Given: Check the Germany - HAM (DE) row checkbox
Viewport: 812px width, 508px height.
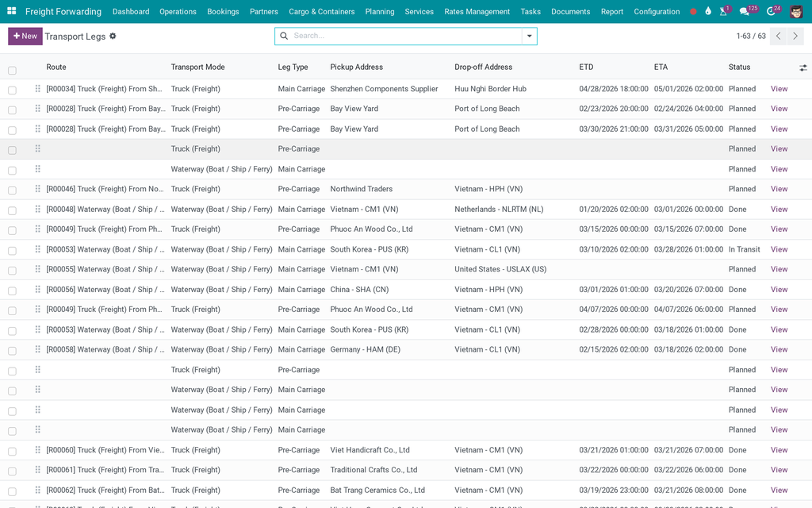Looking at the screenshot, I should pos(13,351).
